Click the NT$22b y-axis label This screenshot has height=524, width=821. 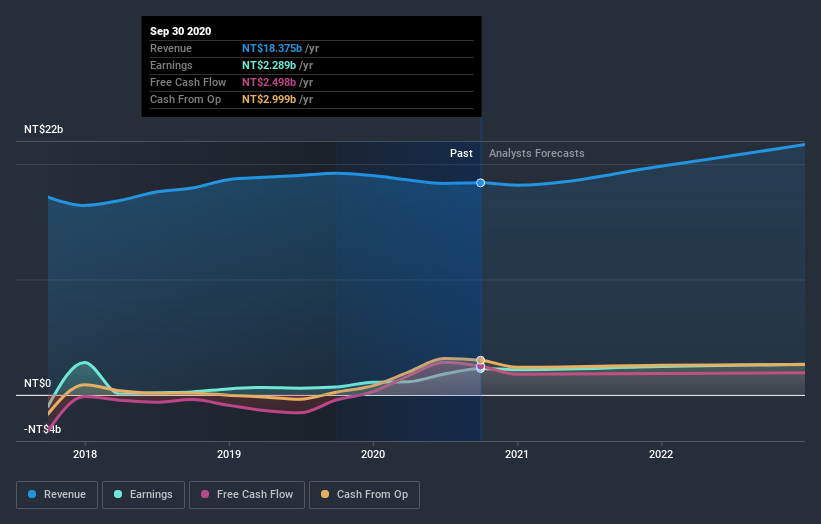click(x=43, y=129)
